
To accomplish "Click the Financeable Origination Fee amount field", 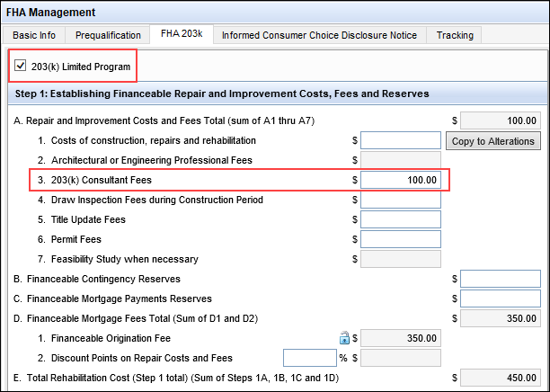I will [401, 338].
